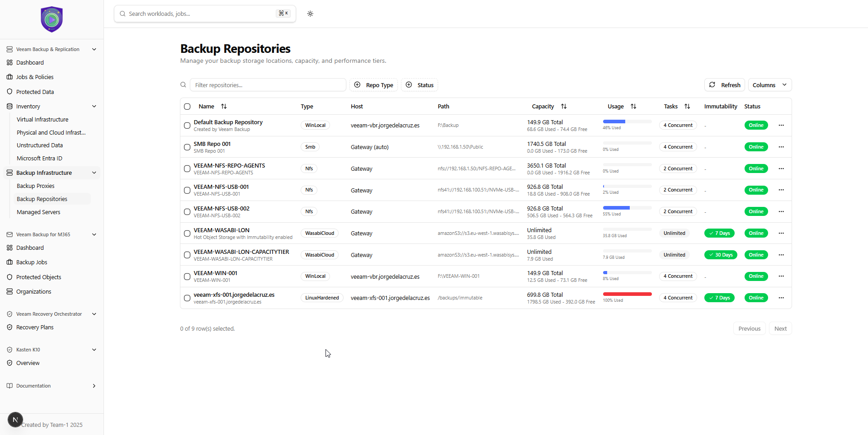Click the Refresh button
The image size is (868, 435).
pyautogui.click(x=725, y=85)
